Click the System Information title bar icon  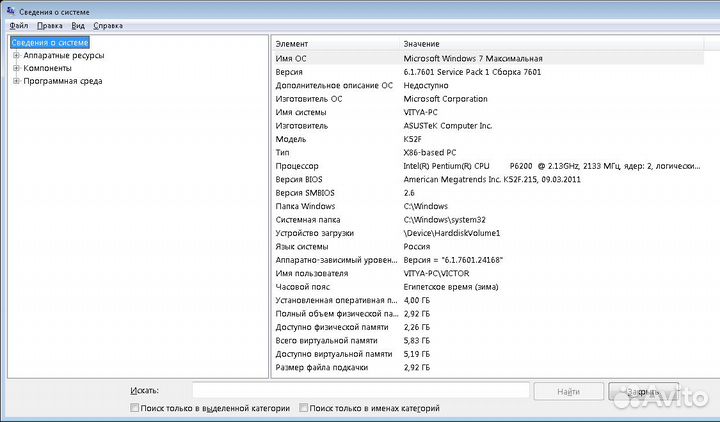(11, 11)
